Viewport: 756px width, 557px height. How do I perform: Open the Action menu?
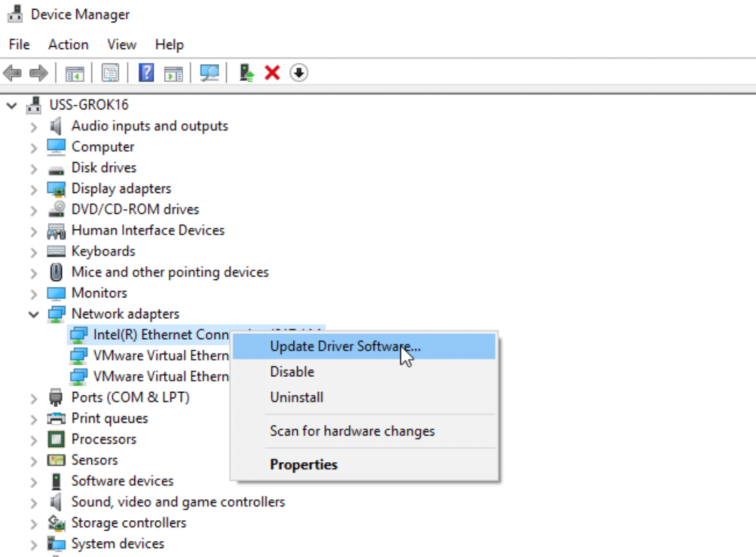(x=68, y=44)
